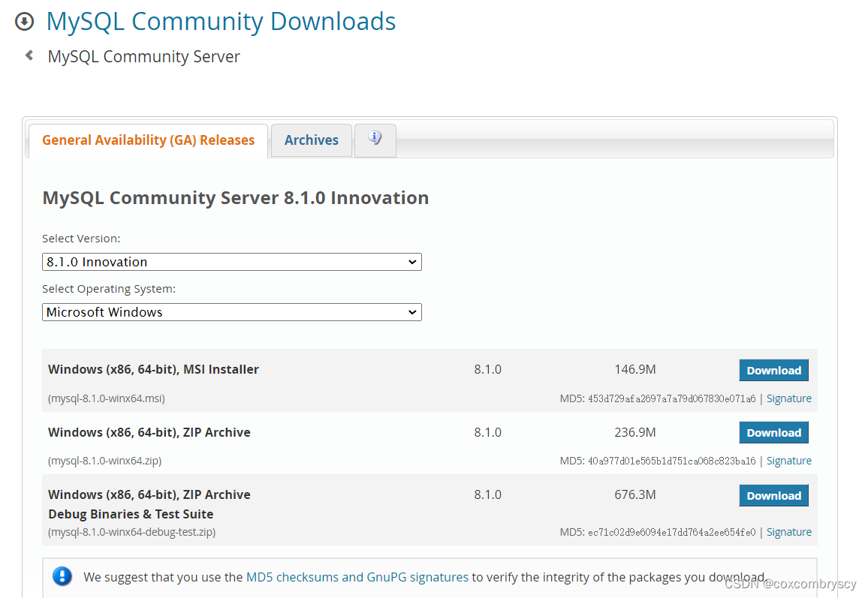The width and height of the screenshot is (868, 598).
Task: Click the MySQL Community Server breadcrumb text
Action: (x=144, y=56)
